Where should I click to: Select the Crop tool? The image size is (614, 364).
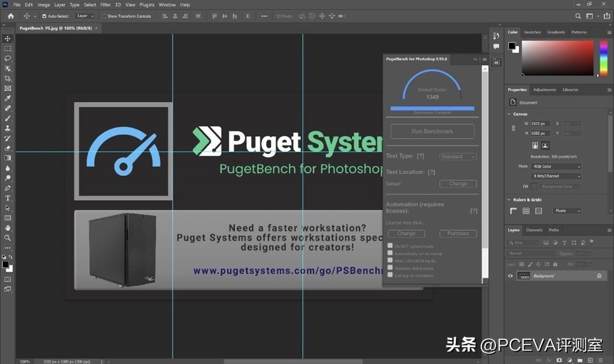[x=8, y=79]
